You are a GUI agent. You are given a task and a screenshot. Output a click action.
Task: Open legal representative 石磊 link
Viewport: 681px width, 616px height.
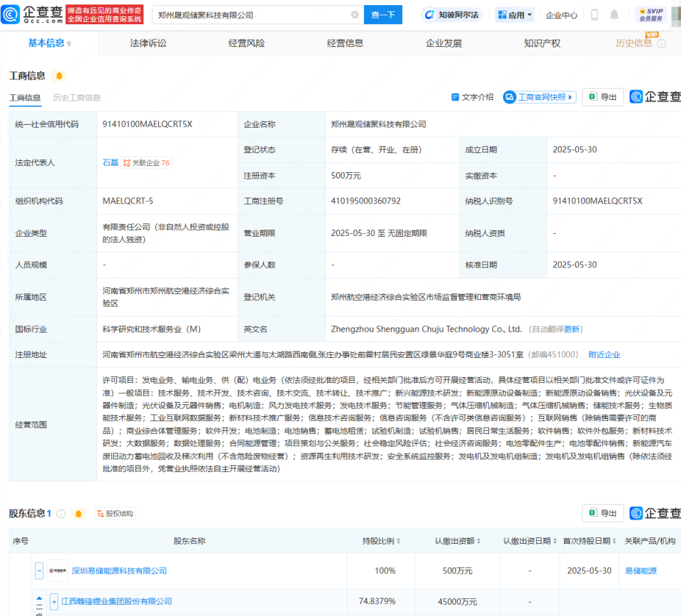[x=111, y=163]
